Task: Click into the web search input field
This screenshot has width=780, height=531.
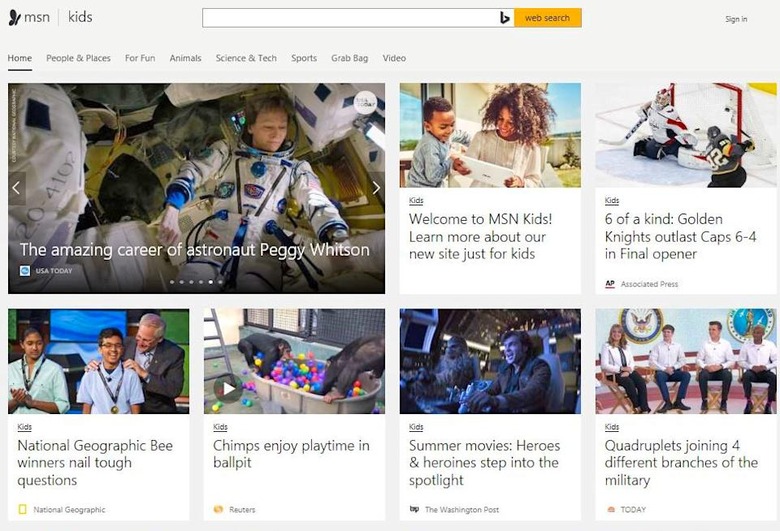Action: click(350, 18)
